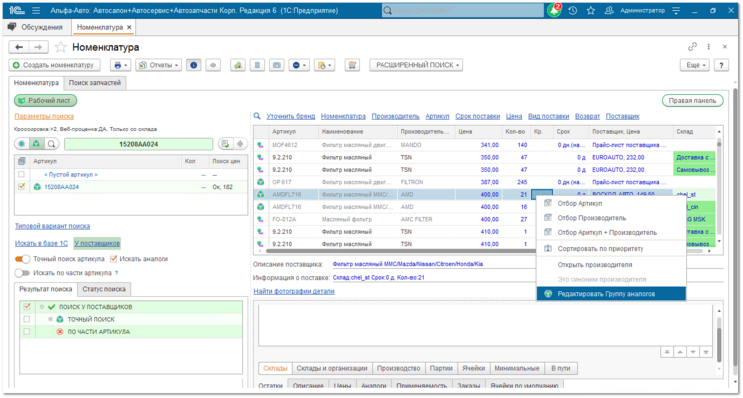743x398 pixels.
Task: Open the history clock icon
Action: pos(572,10)
